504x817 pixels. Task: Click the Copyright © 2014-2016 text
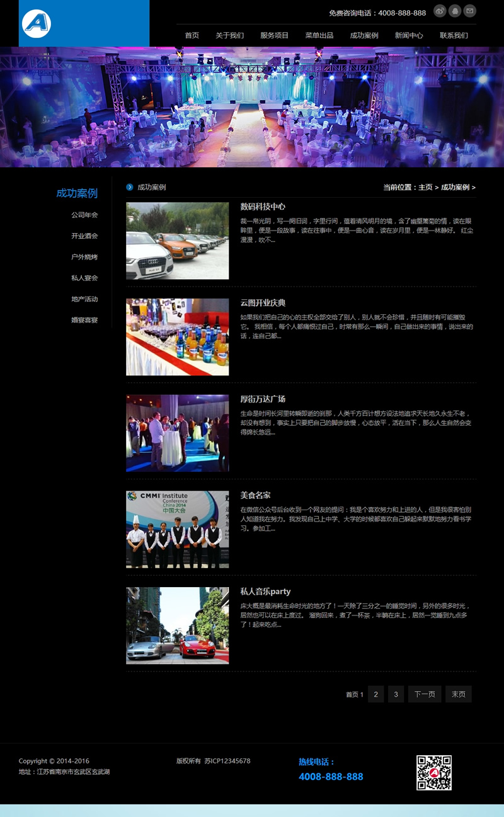[x=54, y=761]
